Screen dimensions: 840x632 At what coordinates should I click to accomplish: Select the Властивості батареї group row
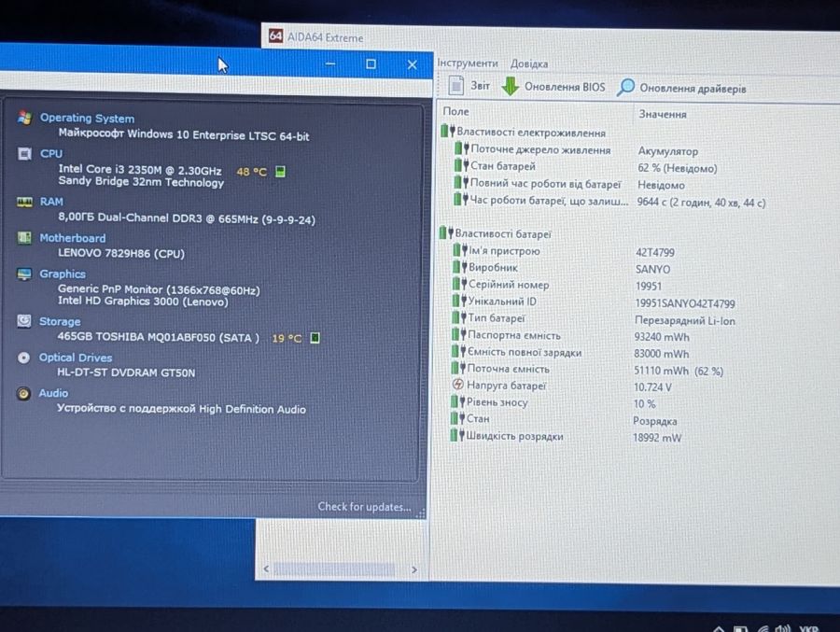496,233
